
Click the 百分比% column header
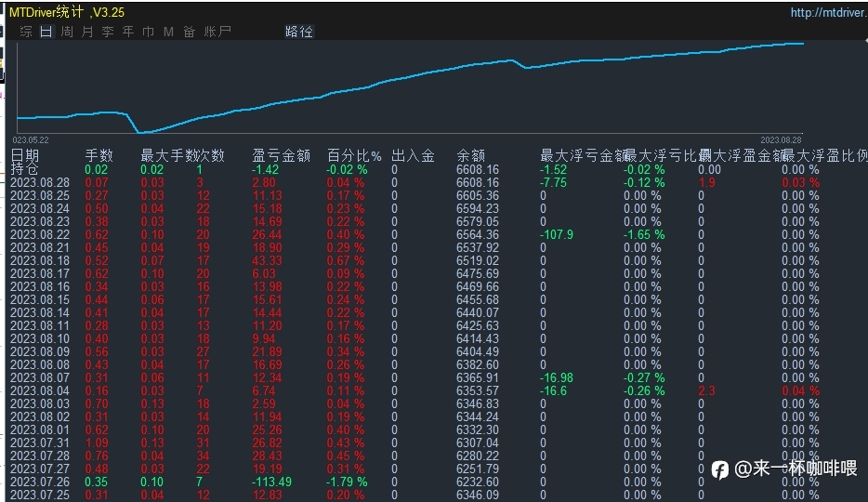[x=354, y=155]
